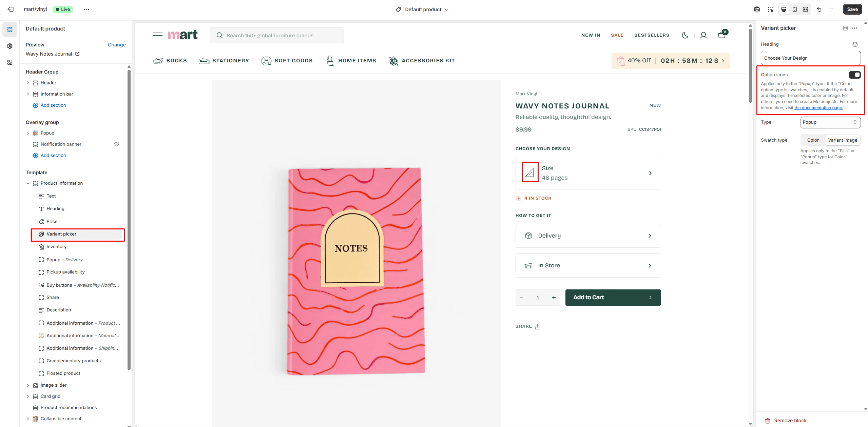Switch to mobile preview icon
This screenshot has height=427, width=868.
pos(794,9)
